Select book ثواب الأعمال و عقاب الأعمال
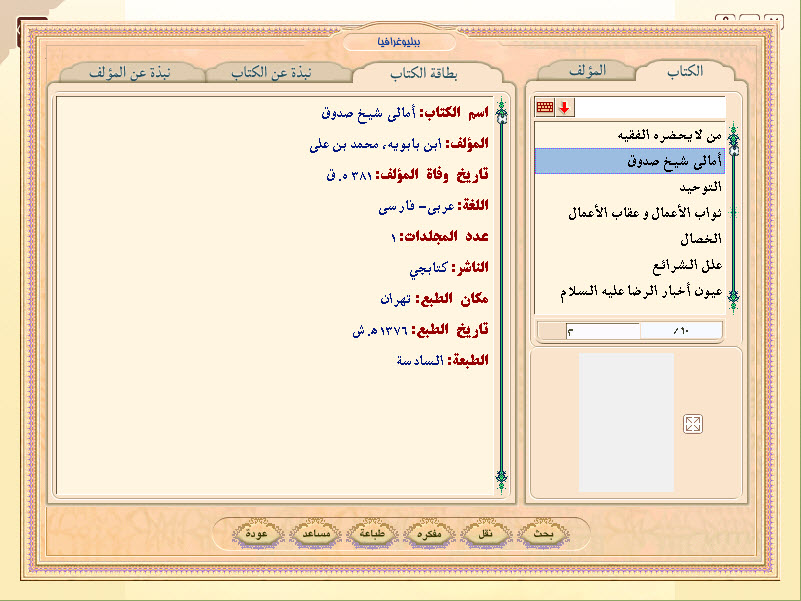801x601 pixels. [x=629, y=213]
